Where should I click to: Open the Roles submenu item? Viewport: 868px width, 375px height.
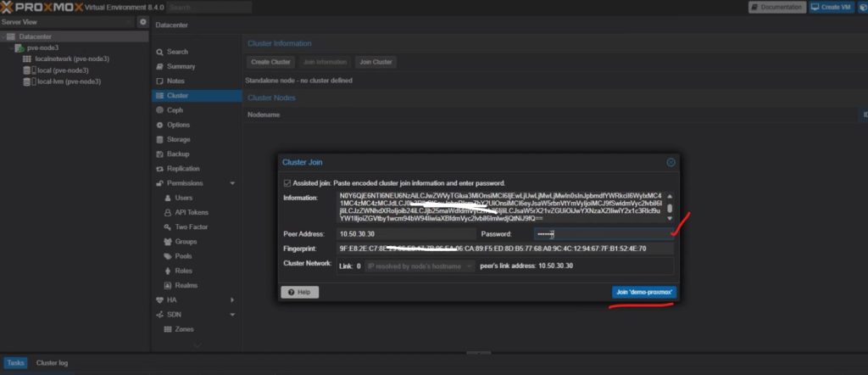(183, 271)
